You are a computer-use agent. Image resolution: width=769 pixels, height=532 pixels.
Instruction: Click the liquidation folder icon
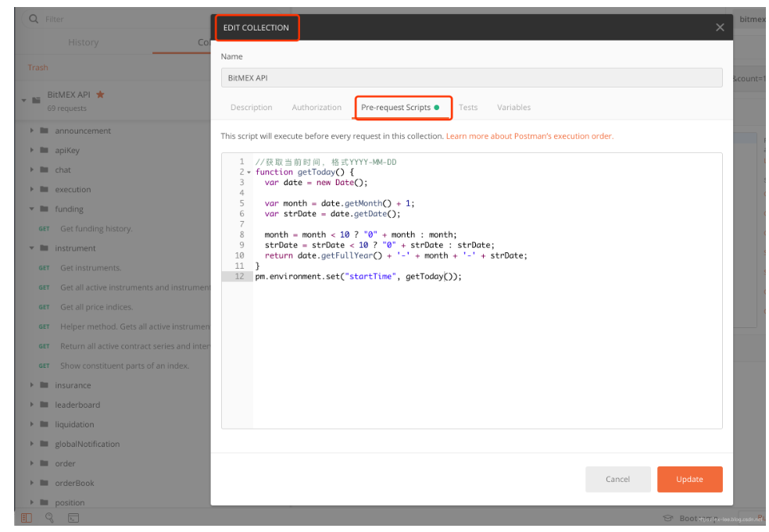click(x=44, y=424)
